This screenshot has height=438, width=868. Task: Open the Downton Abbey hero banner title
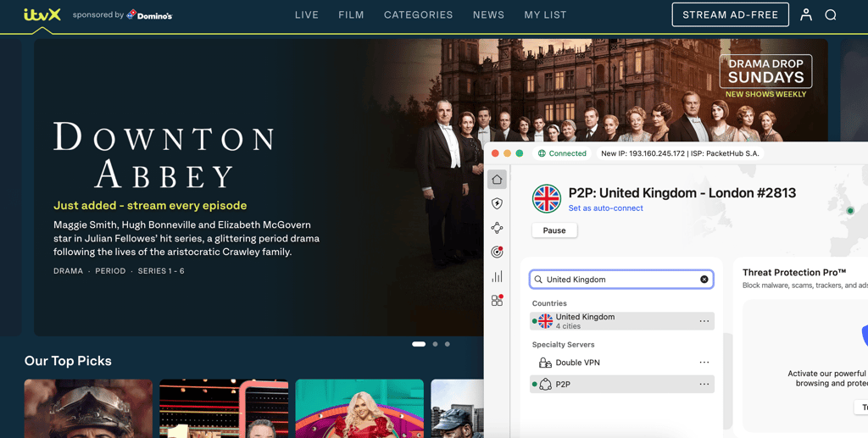pyautogui.click(x=164, y=155)
